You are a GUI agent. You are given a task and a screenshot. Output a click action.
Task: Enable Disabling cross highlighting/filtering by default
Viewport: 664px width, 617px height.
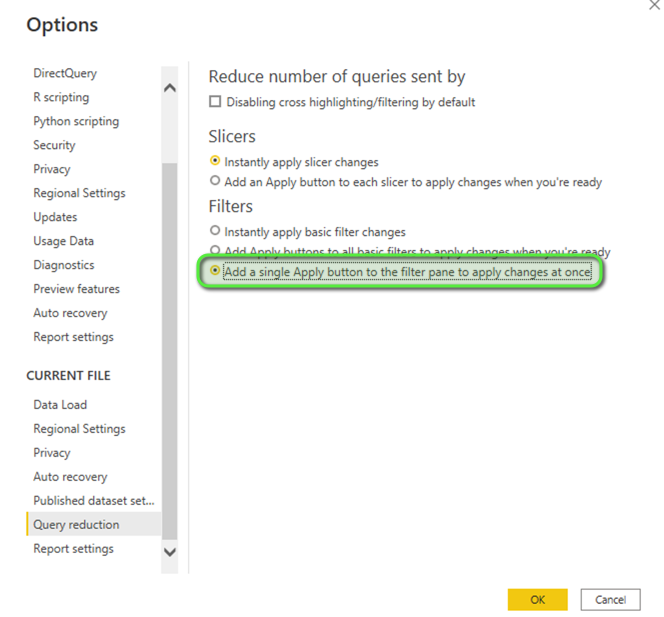215,102
